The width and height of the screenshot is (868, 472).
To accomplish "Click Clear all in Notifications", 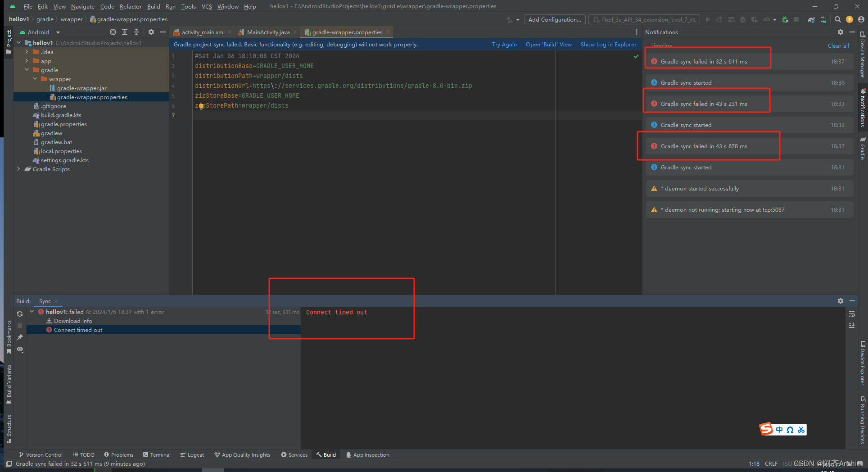I will 838,45.
